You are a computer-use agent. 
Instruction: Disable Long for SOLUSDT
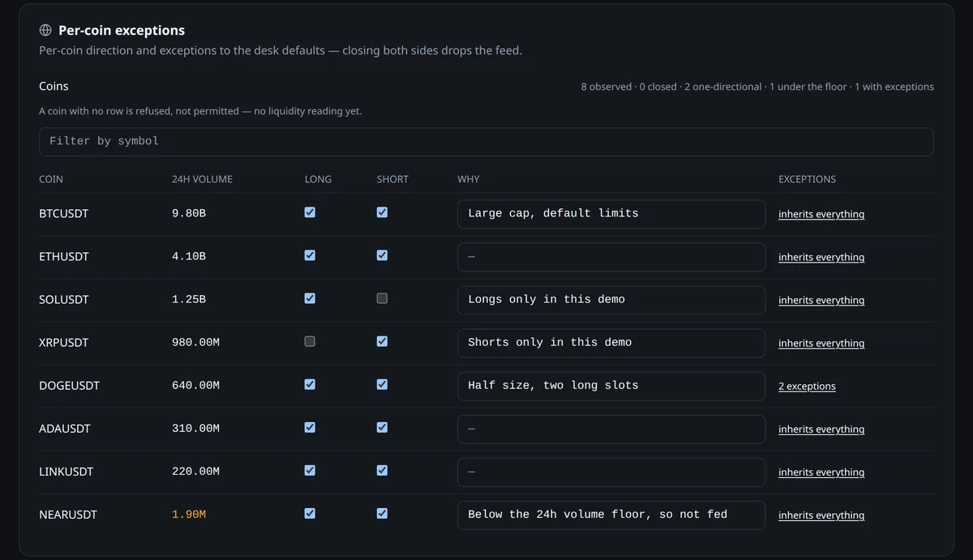click(x=310, y=298)
